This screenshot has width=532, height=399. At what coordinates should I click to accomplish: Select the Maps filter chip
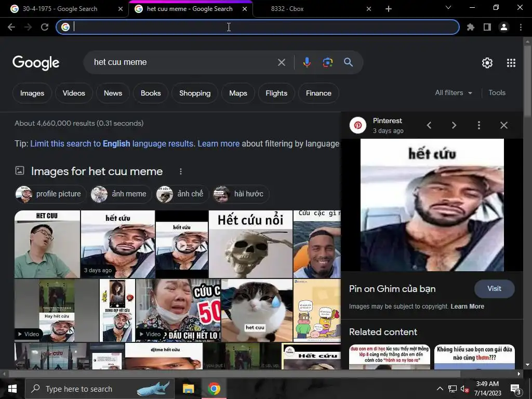238,93
